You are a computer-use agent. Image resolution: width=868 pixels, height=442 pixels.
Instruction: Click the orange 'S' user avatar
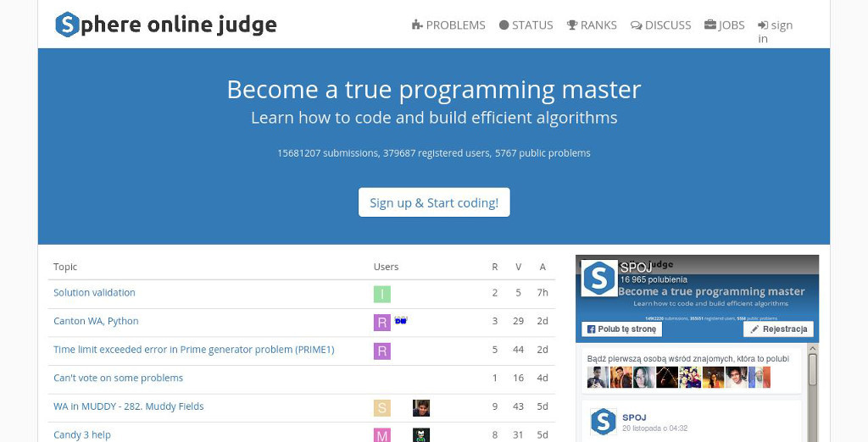382,408
